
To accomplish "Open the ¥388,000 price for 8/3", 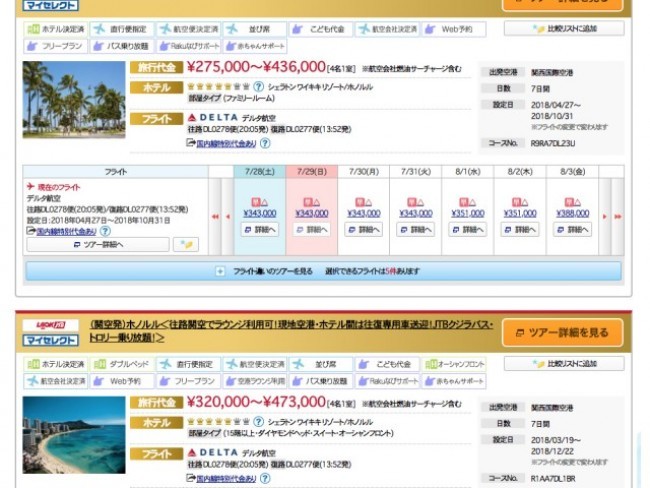I will pos(572,213).
